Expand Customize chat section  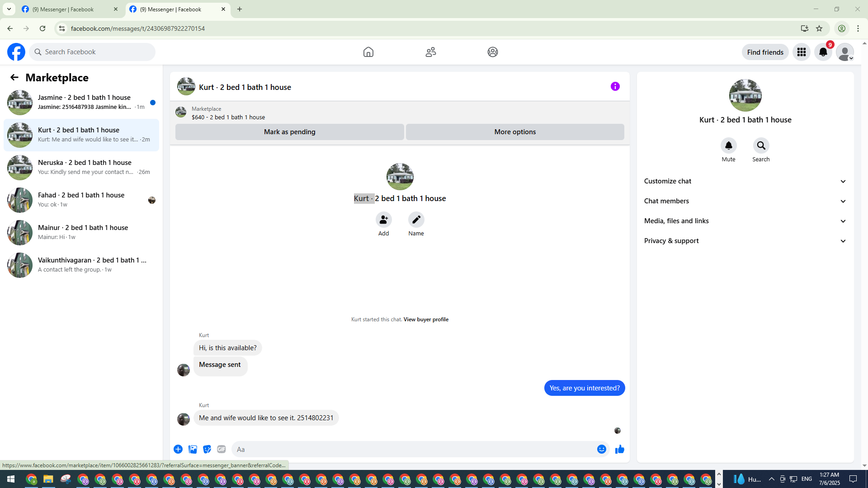745,181
